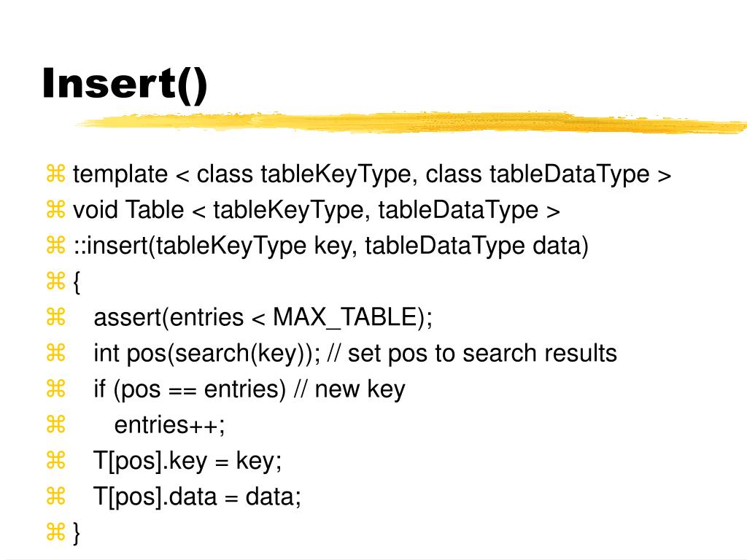The width and height of the screenshot is (747, 560).
Task: Click the word 'template' in first line
Action: [120, 174]
